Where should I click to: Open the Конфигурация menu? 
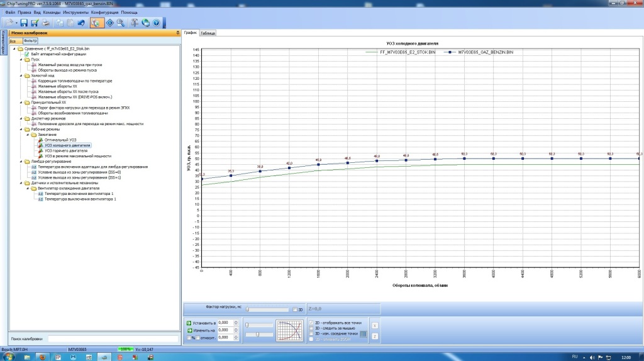click(x=105, y=13)
